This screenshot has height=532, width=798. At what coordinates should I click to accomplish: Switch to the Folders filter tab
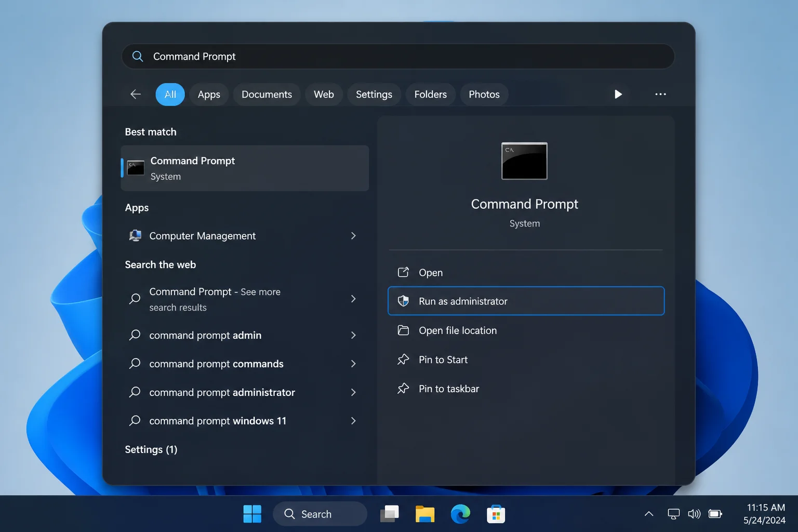(431, 95)
